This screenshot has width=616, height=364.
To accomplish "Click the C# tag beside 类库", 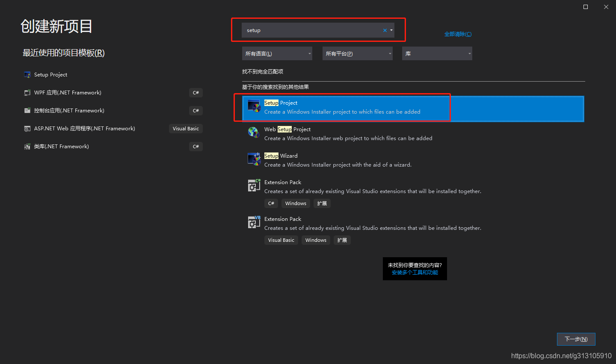I will coord(196,147).
